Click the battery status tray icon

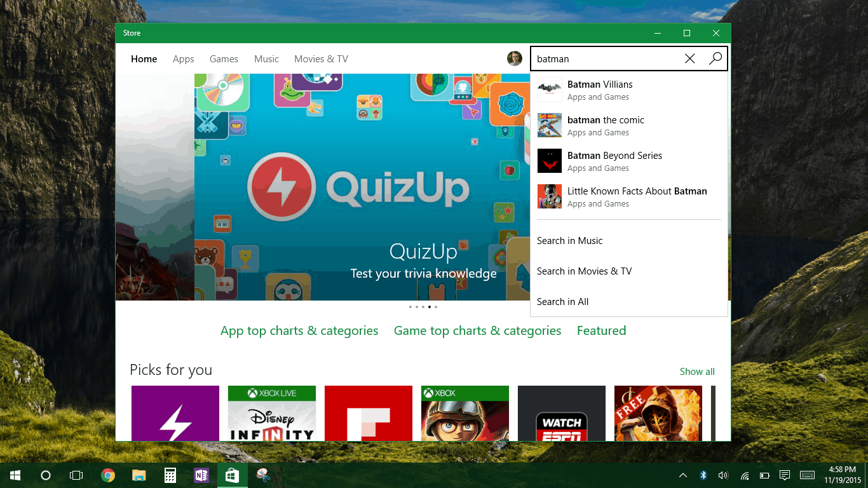pos(764,475)
